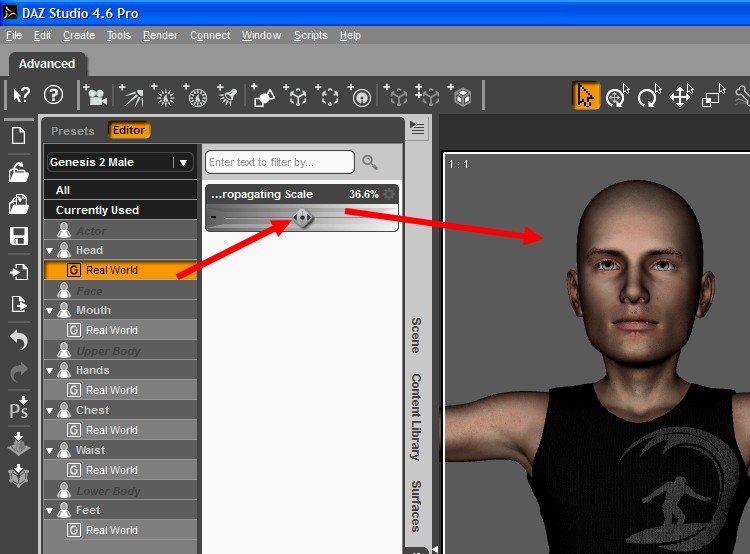
Task: Click the 36.6% scale value
Action: [364, 194]
